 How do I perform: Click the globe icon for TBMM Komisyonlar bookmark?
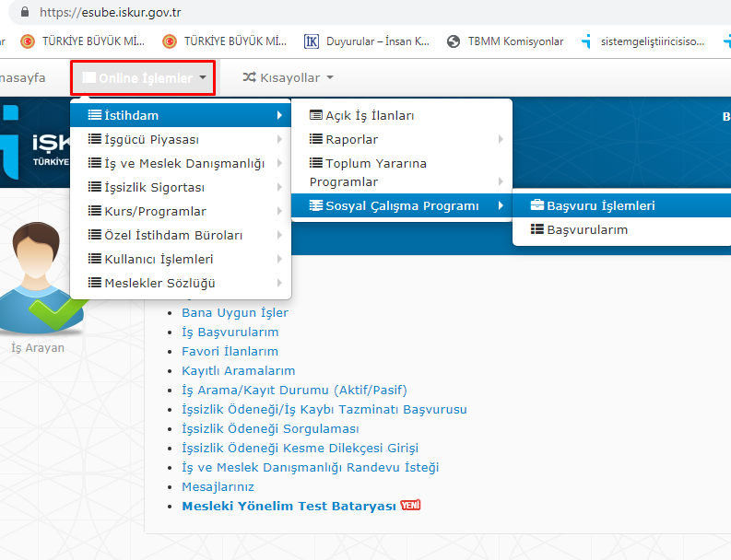453,41
